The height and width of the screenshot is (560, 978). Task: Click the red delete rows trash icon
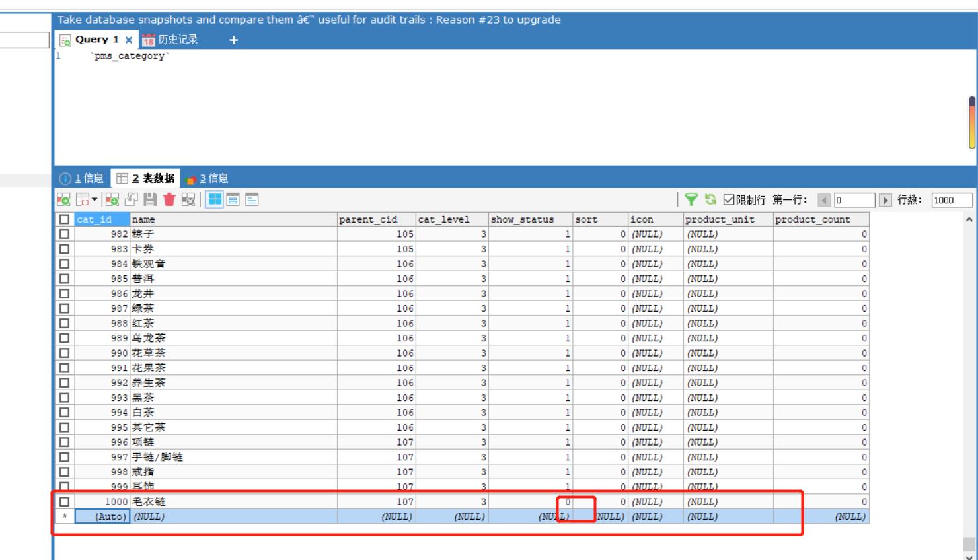click(169, 199)
